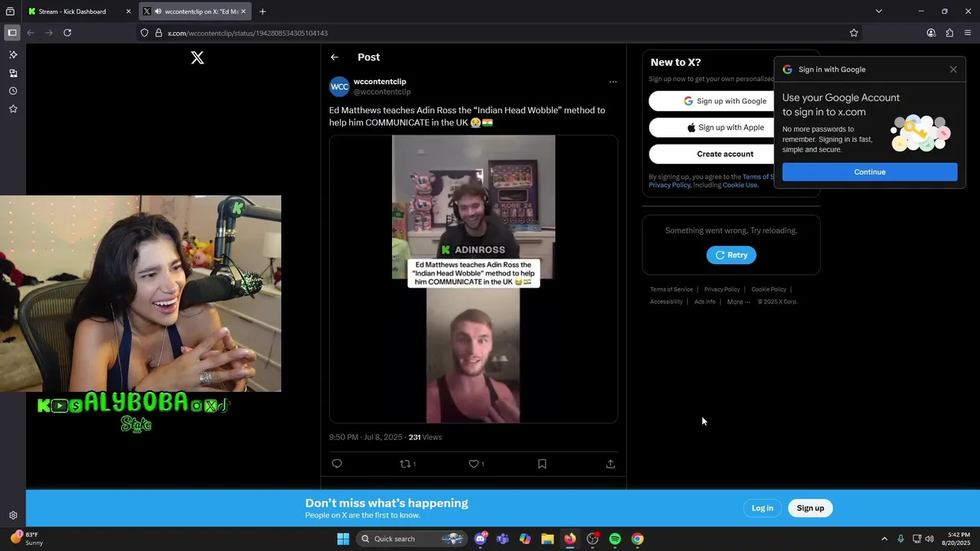Switch to the Stream - Kick Dashboard tab
Screen dimensions: 980x551
73,11
